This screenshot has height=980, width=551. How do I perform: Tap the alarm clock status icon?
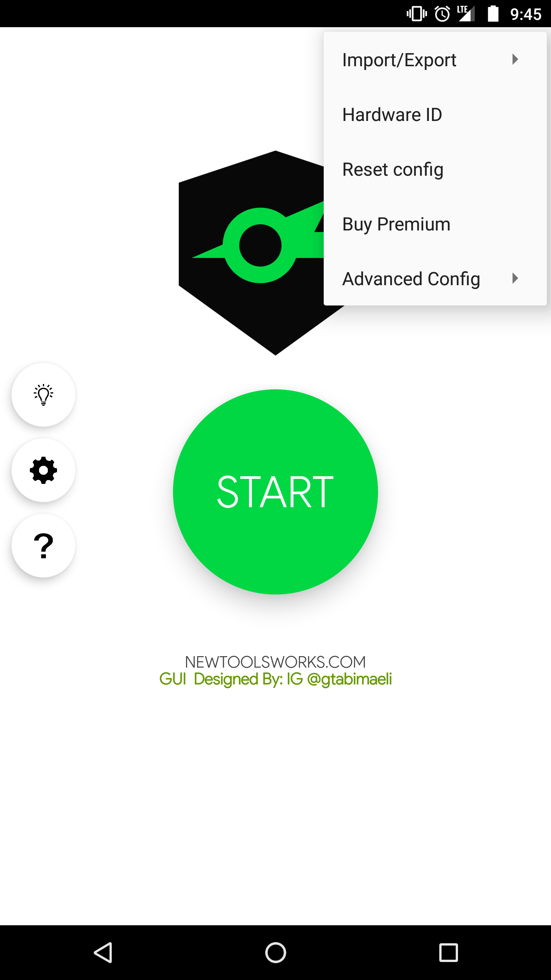tap(442, 14)
